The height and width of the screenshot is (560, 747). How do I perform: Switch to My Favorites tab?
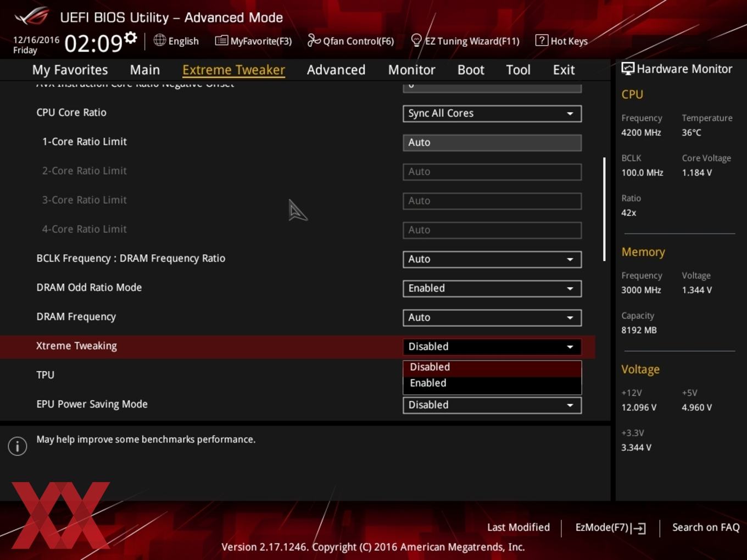click(x=70, y=70)
